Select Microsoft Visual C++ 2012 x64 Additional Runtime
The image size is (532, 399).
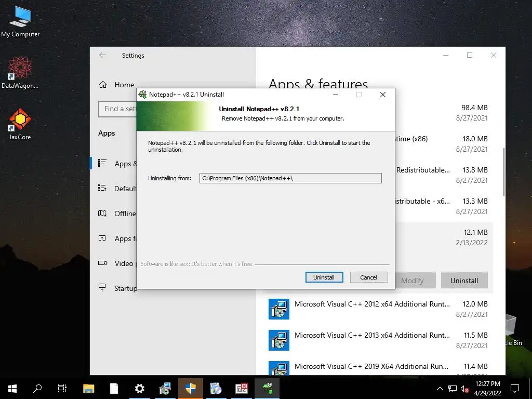(x=378, y=309)
